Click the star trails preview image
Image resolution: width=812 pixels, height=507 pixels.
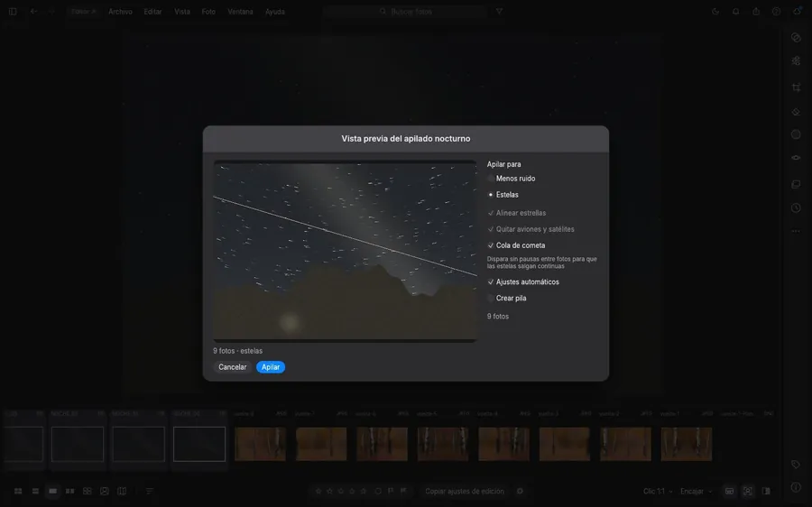[x=345, y=251]
